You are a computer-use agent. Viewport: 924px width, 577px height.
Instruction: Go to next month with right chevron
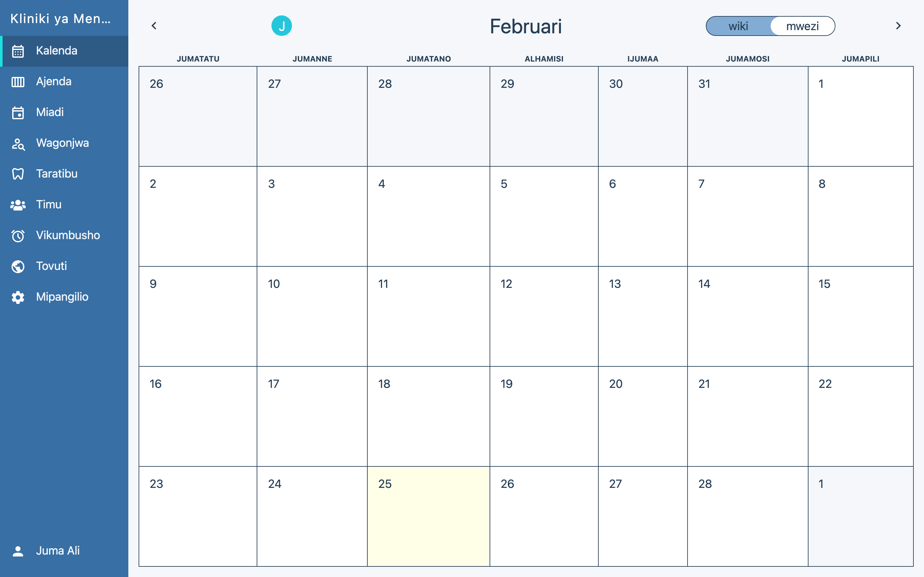point(898,26)
